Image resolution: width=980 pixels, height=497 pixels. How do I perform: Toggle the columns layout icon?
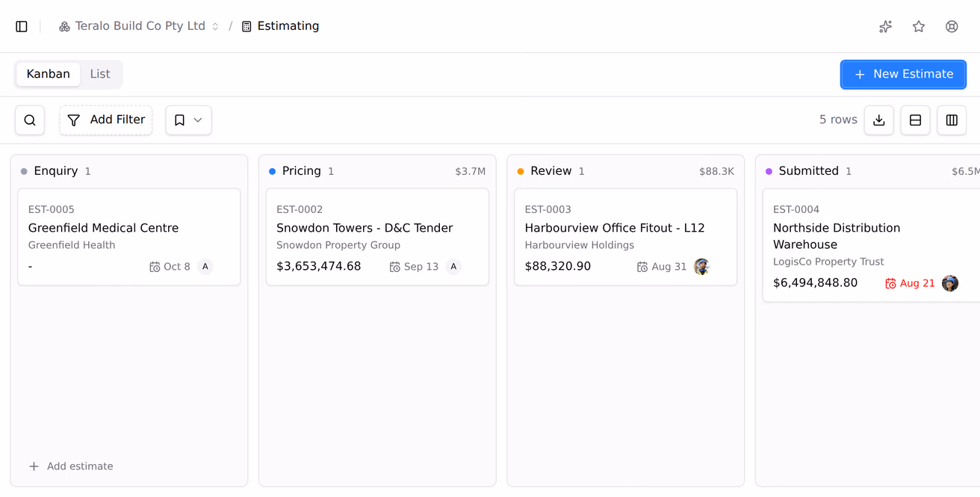pyautogui.click(x=952, y=120)
